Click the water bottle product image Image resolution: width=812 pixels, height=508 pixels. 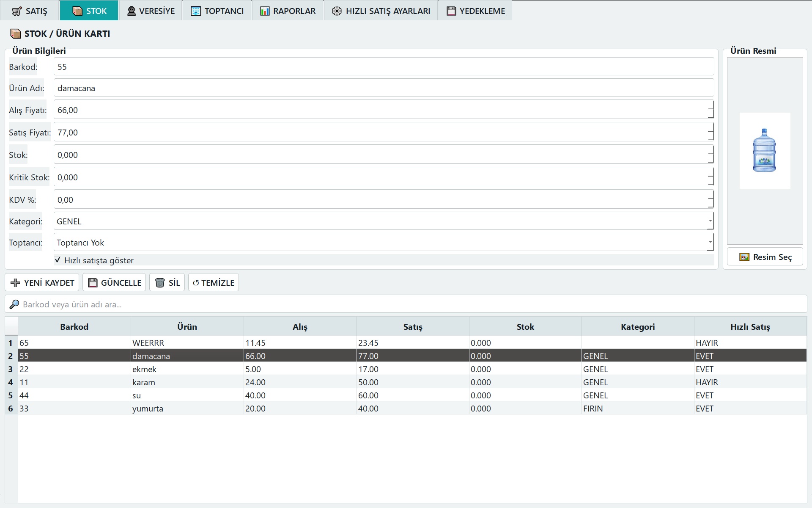pyautogui.click(x=765, y=150)
